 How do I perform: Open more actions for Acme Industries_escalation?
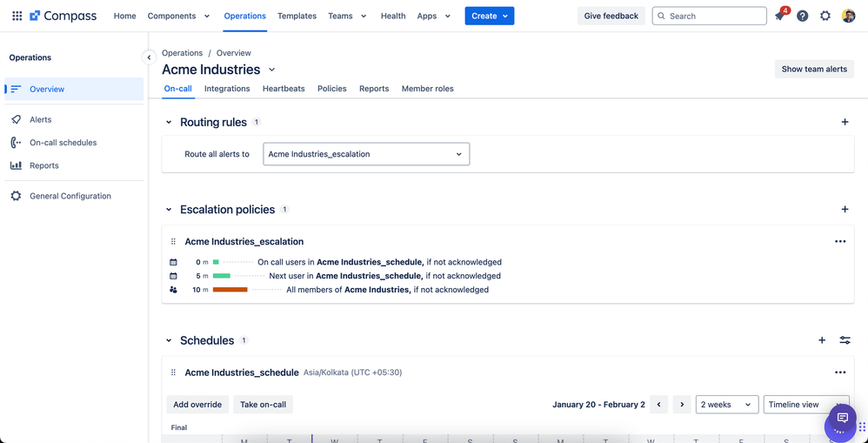[x=840, y=241]
